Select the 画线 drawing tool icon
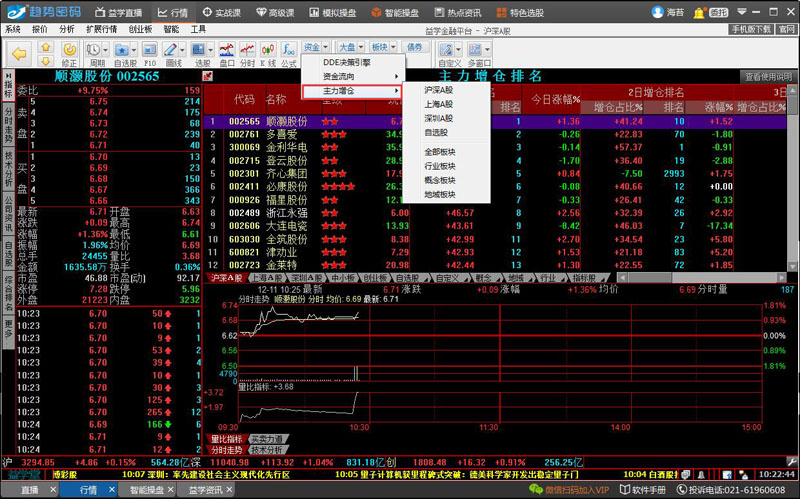Image resolution: width=800 pixels, height=499 pixels. coord(173,55)
